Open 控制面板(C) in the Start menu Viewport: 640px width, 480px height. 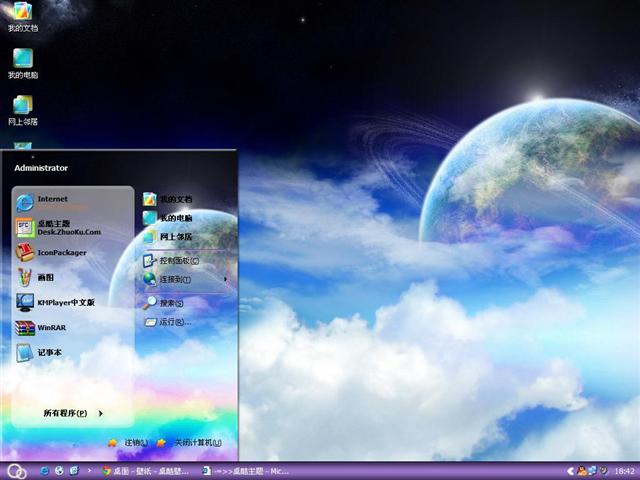pos(172,260)
